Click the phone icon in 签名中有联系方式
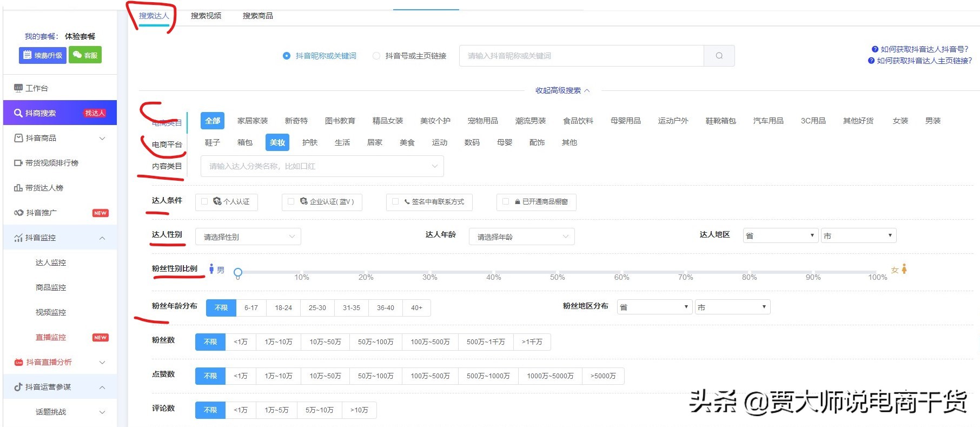The width and height of the screenshot is (980, 427). 407,201
